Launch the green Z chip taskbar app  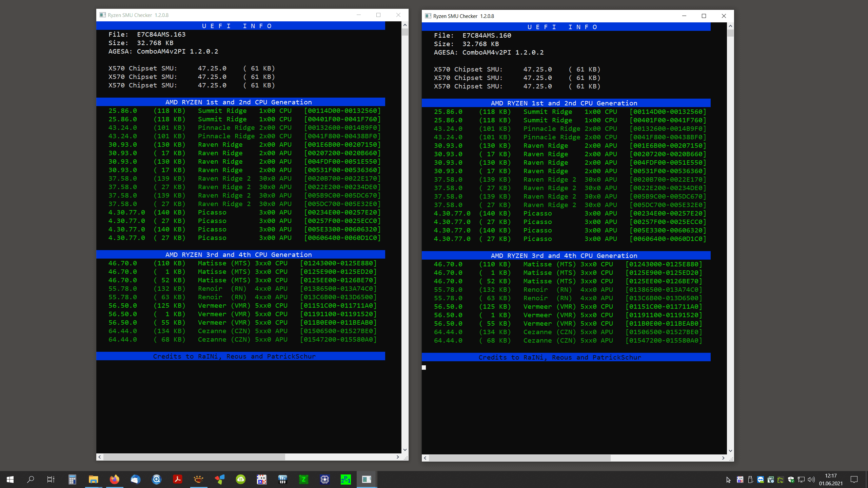pyautogui.click(x=303, y=479)
